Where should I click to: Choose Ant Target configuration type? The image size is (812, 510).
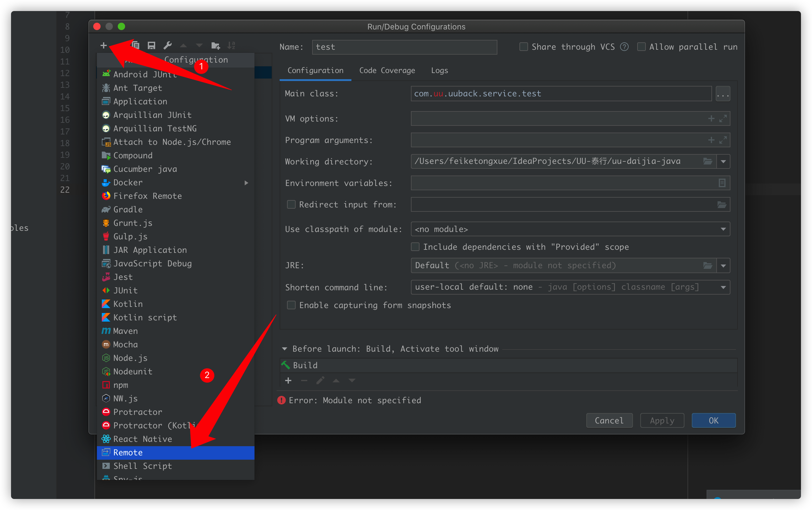[176, 88]
